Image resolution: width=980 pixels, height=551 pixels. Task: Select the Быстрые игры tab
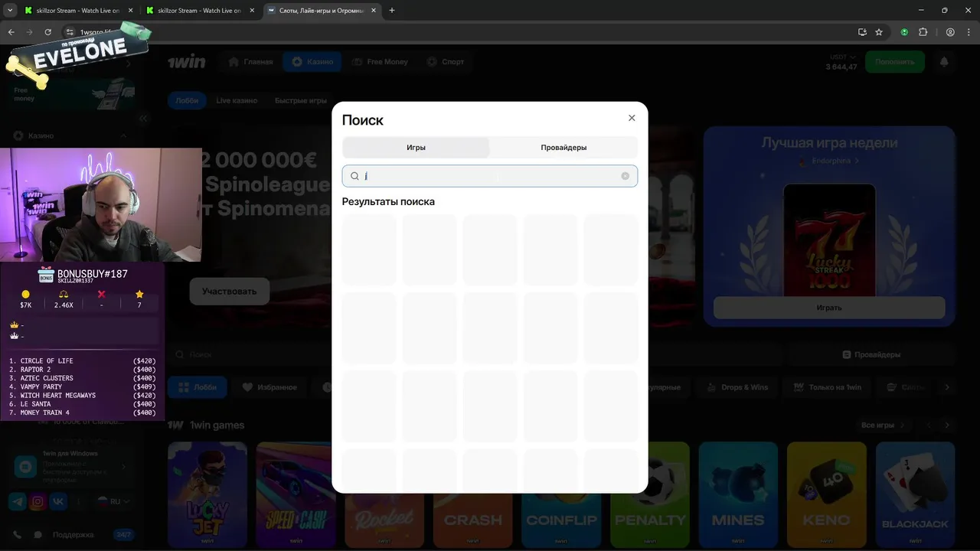[301, 100]
